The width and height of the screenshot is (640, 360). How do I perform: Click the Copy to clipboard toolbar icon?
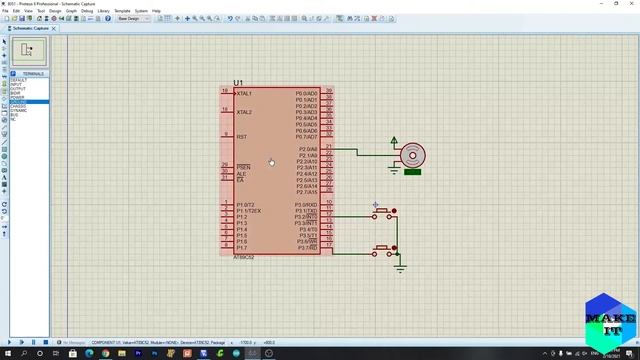pyautogui.click(x=255, y=19)
